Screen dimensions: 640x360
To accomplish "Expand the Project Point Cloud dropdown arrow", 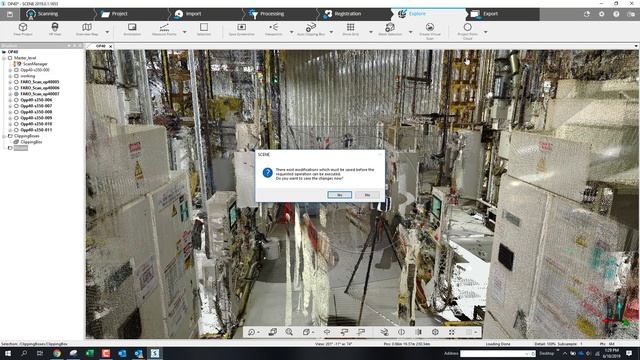I will pyautogui.click(x=486, y=32).
